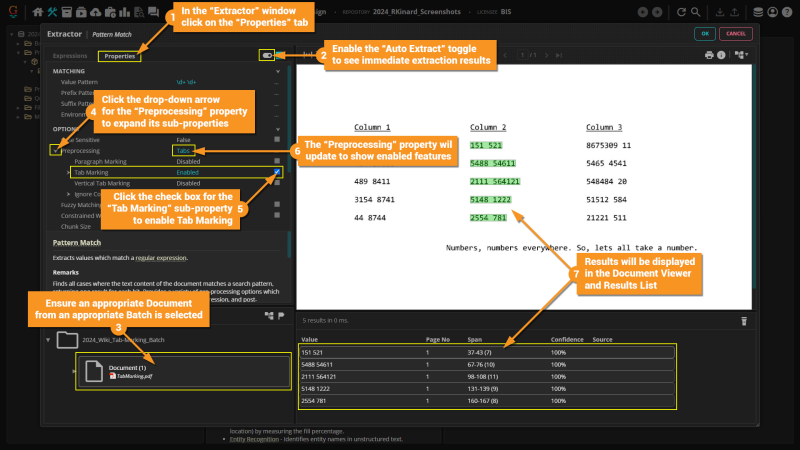The height and width of the screenshot is (450, 800).
Task: Click the Grooper logo icon
Action: 13,11
